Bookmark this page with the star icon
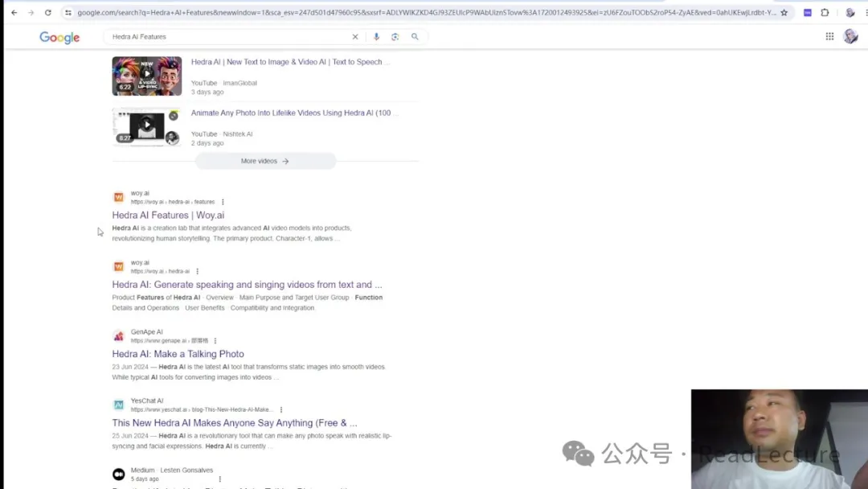 (x=784, y=13)
